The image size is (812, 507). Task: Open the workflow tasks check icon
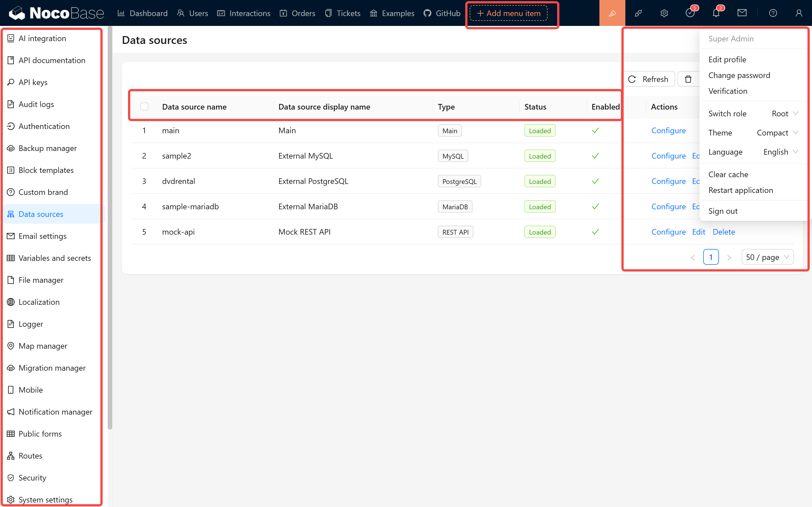tap(690, 13)
